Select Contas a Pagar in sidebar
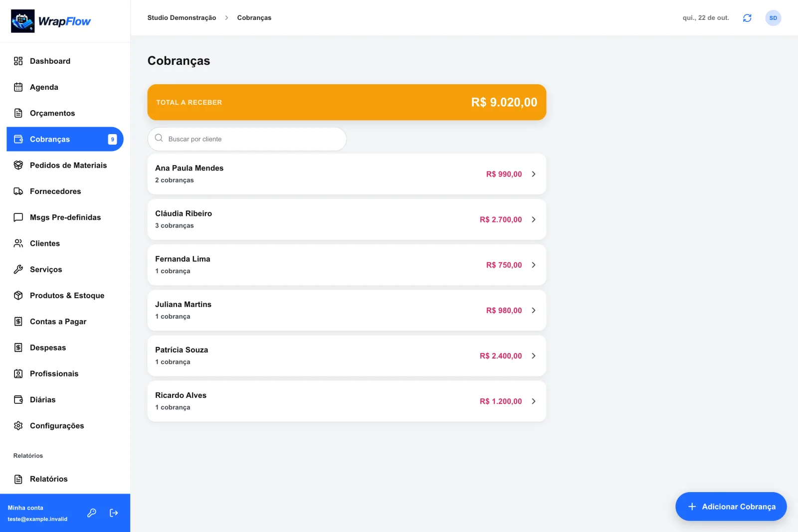This screenshot has height=532, width=798. [65, 322]
